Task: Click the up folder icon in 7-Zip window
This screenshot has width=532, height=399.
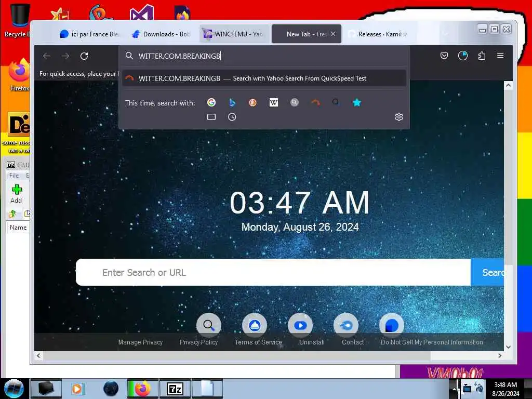Action: coord(12,214)
